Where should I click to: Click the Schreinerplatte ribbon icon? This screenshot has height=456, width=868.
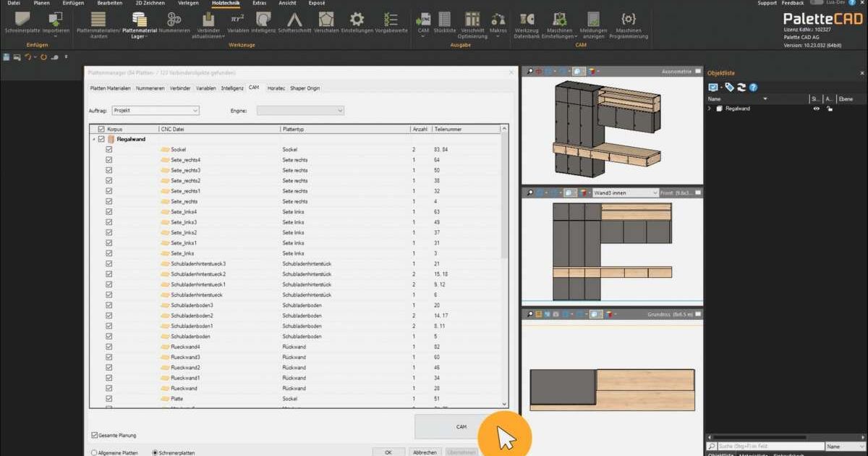click(21, 20)
